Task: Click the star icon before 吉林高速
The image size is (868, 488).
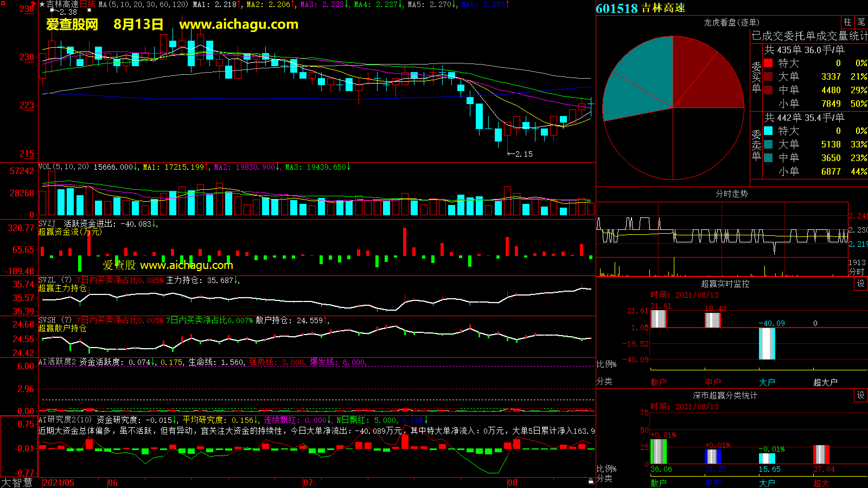Action: tap(42, 4)
